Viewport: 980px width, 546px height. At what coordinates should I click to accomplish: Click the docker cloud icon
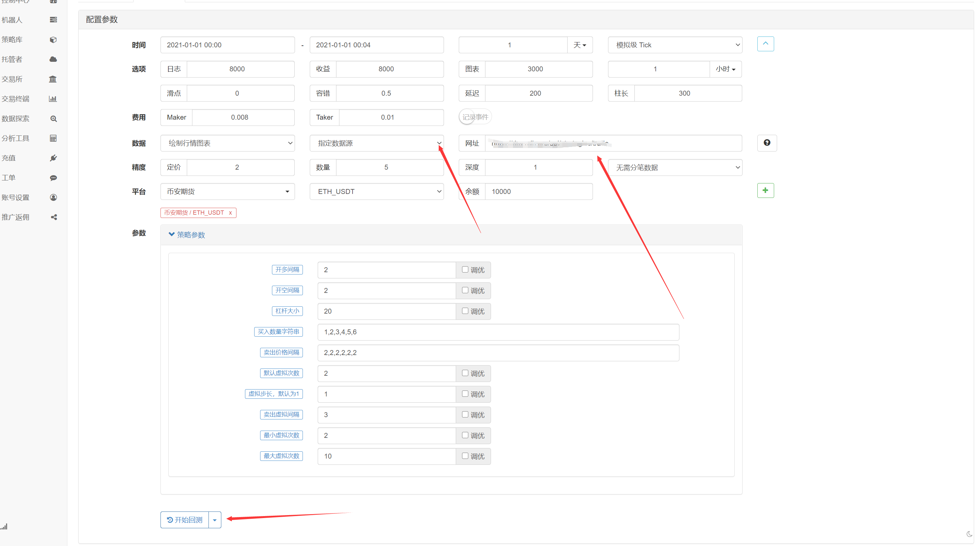coord(53,59)
